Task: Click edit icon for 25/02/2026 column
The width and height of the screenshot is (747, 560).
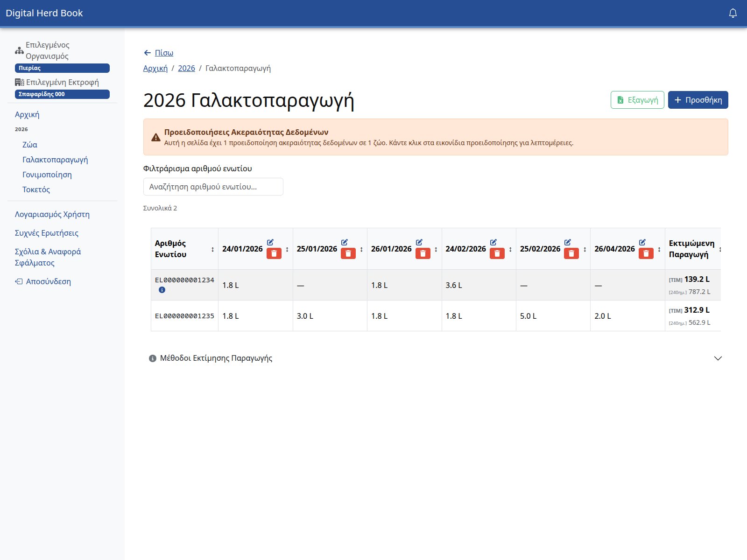Action: pyautogui.click(x=568, y=242)
